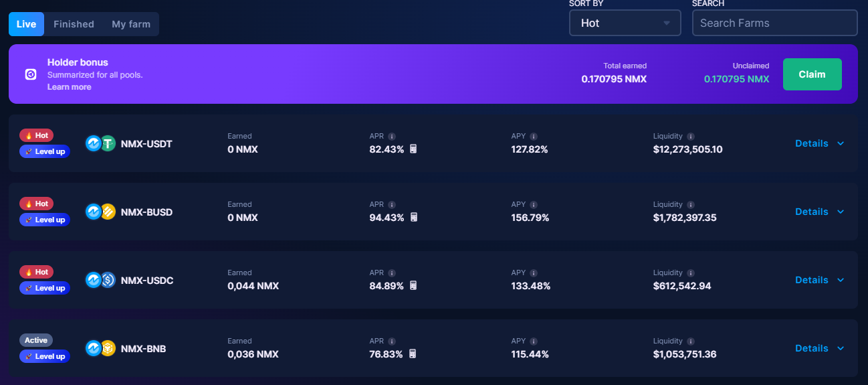Image resolution: width=868 pixels, height=385 pixels.
Task: Click APR info icon in NMX-USDC row
Action: point(392,273)
